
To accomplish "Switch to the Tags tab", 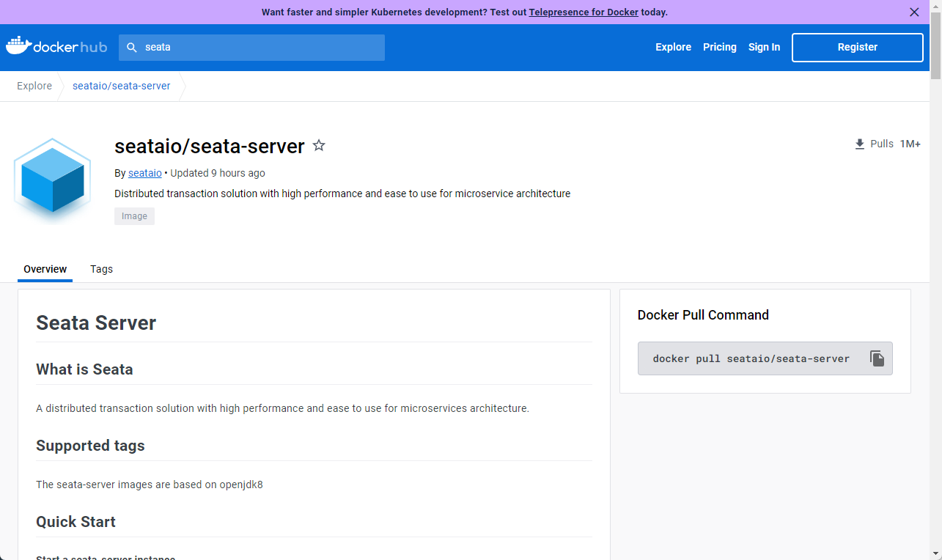I will pos(101,269).
